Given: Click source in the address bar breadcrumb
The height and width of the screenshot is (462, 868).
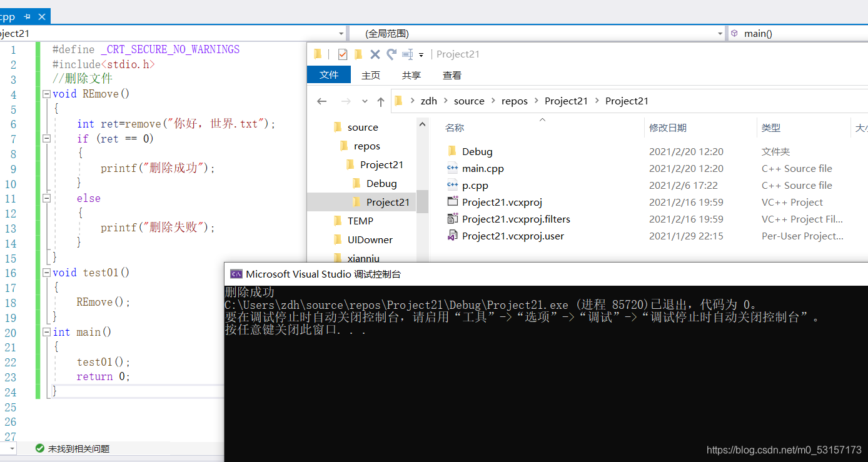Looking at the screenshot, I should coord(470,101).
